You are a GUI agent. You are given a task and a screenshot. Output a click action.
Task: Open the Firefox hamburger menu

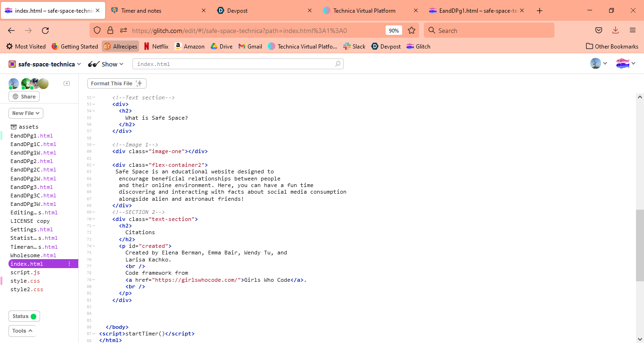pyautogui.click(x=633, y=30)
